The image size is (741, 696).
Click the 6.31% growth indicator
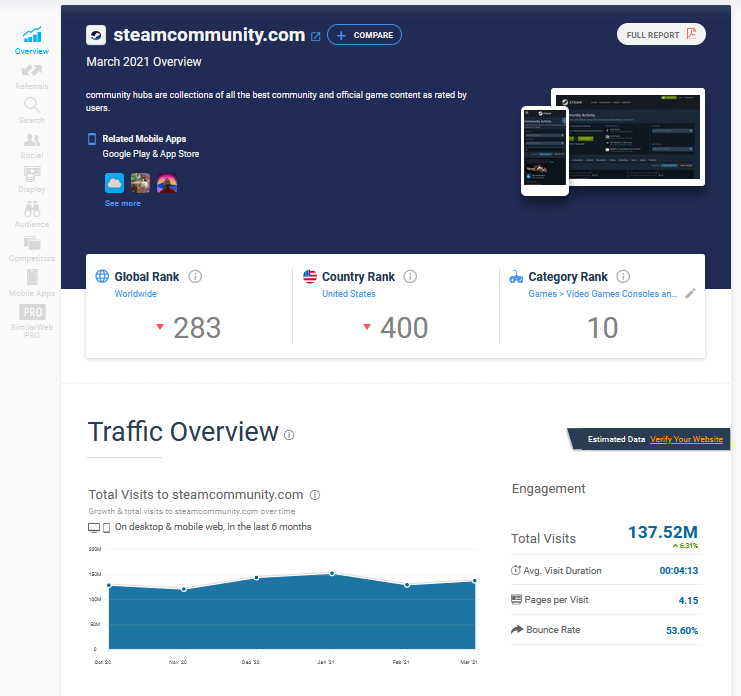pos(685,546)
